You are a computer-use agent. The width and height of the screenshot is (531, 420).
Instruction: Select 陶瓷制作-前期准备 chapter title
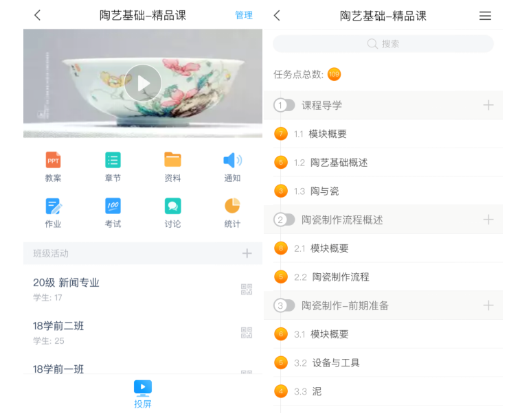click(x=345, y=305)
